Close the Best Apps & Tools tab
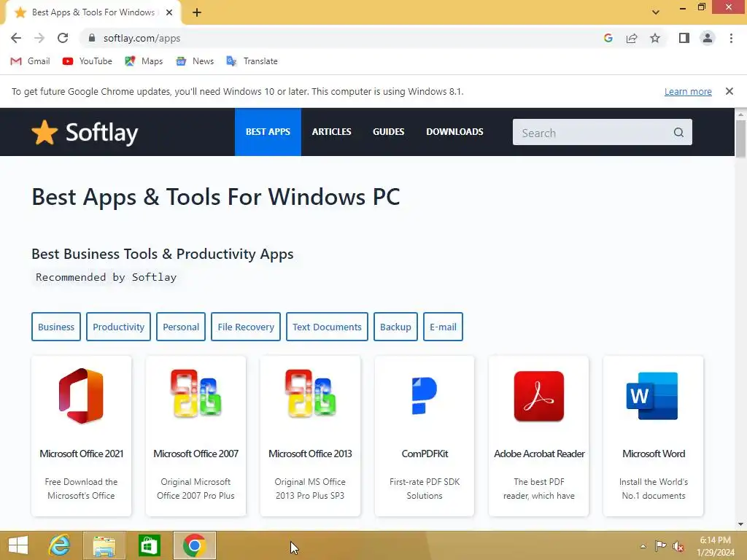Screen dimensions: 747x560 click(x=169, y=12)
